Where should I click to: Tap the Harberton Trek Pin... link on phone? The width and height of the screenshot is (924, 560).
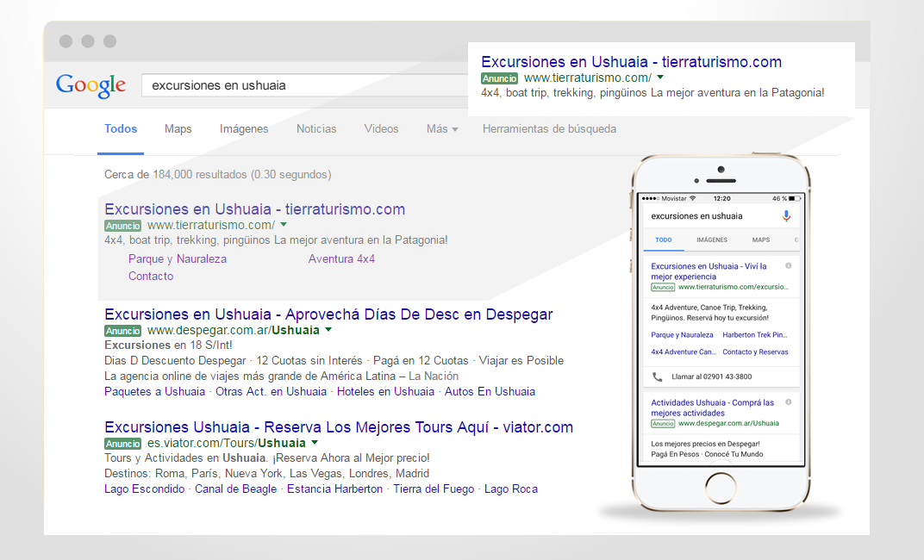(x=755, y=335)
